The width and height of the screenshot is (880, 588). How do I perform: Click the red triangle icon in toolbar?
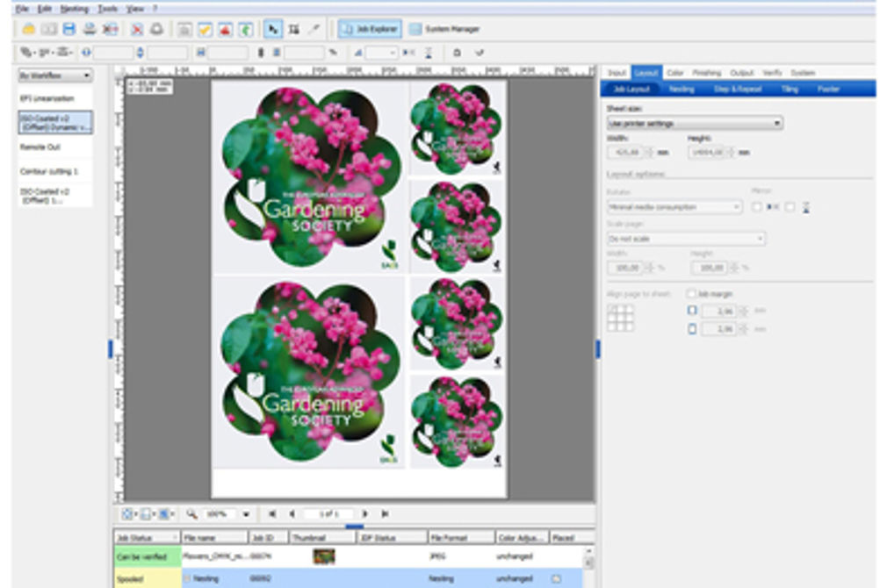tap(225, 29)
